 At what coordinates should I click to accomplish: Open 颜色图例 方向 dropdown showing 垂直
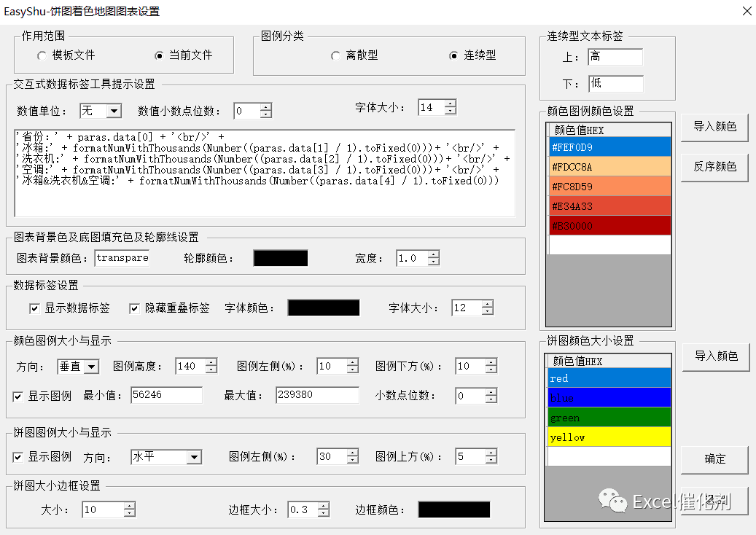point(92,367)
